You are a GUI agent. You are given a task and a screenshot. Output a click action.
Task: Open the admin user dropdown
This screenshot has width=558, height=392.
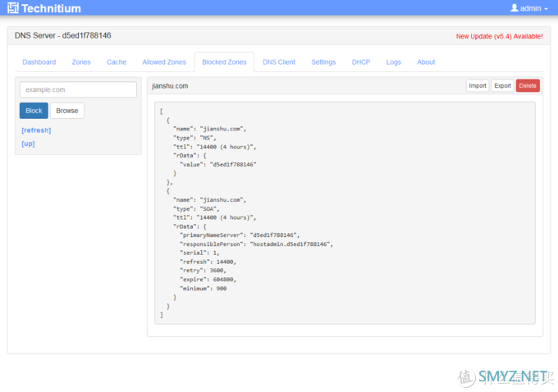pos(529,8)
